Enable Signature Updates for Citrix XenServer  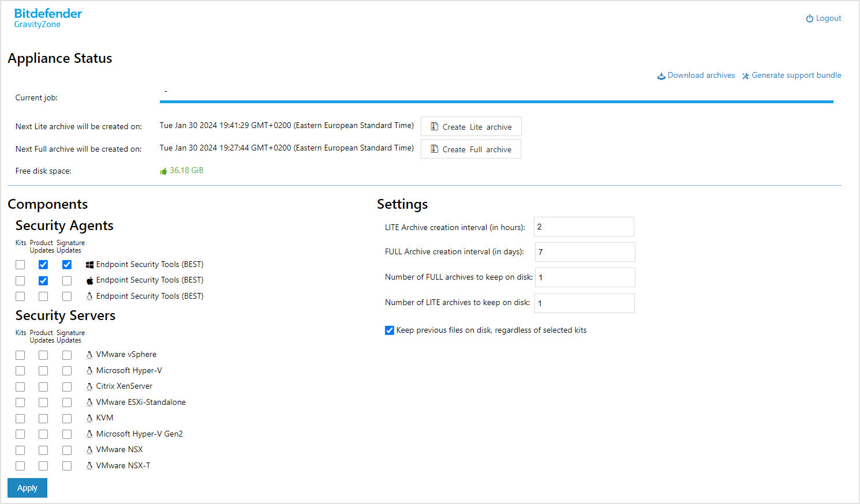tap(66, 386)
